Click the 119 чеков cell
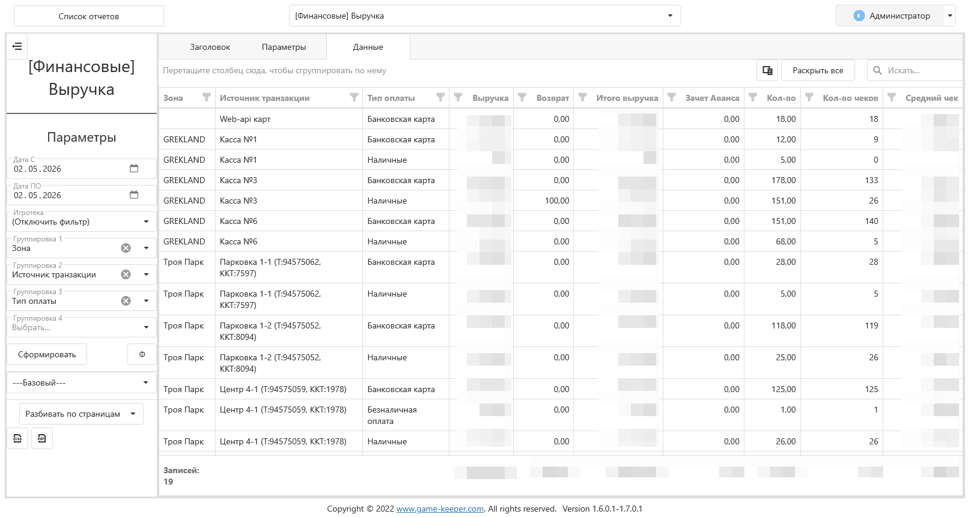Viewport: 980px width, 517px height. point(842,331)
